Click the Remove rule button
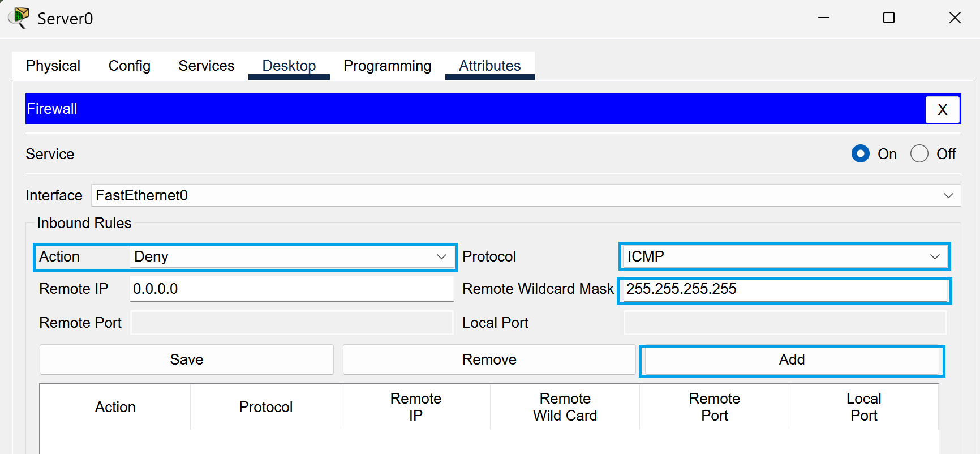980x454 pixels. pos(489,359)
